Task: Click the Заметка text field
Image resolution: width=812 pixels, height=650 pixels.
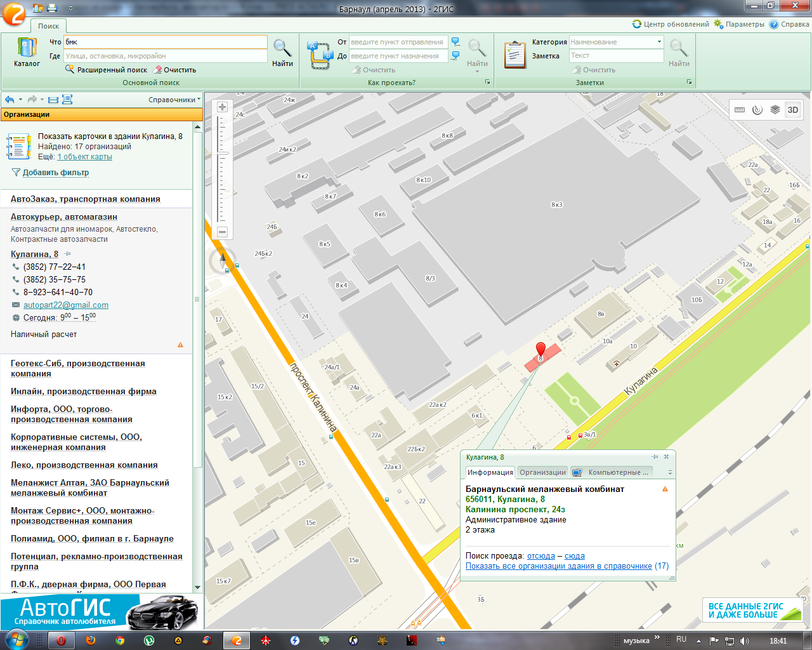Action: tap(616, 56)
